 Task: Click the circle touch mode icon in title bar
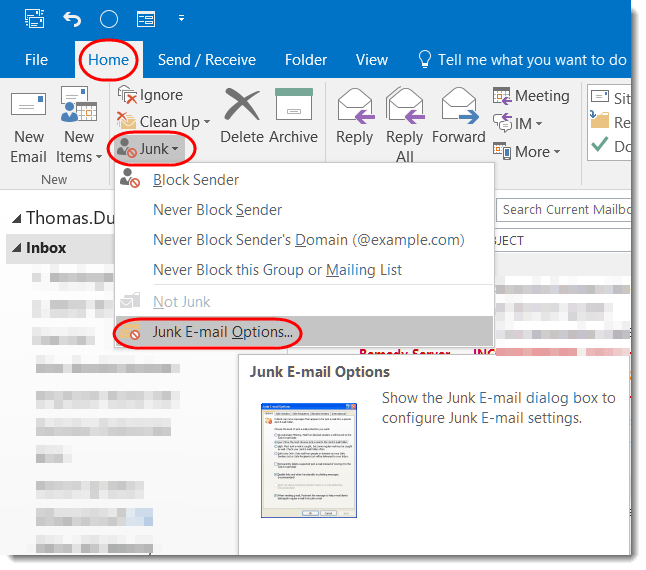click(x=109, y=19)
